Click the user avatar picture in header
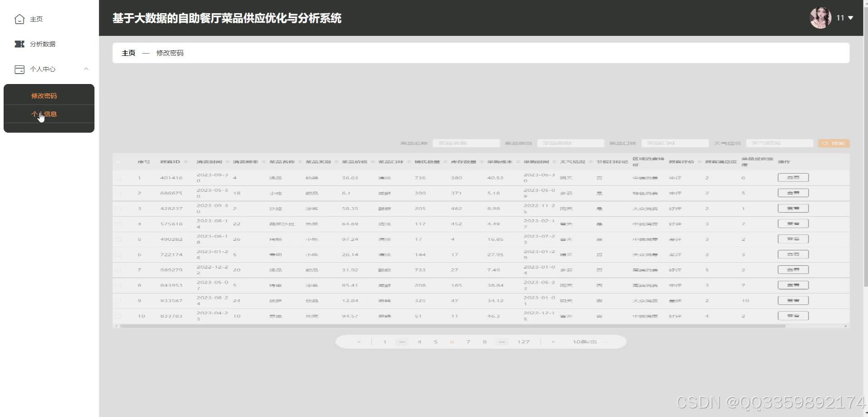Screen dimensions: 868x417 click(821, 18)
